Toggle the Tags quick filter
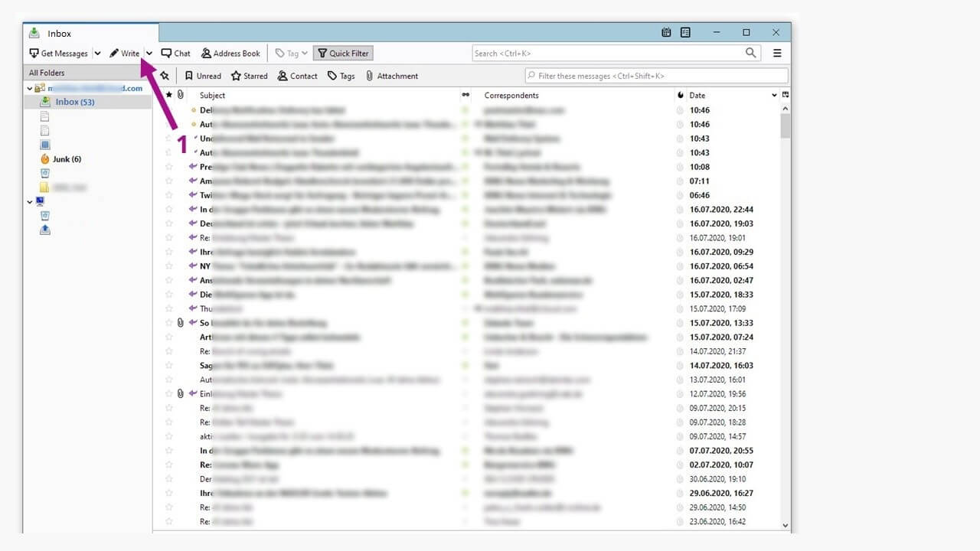Screen dimensions: 980x551 pos(341,76)
